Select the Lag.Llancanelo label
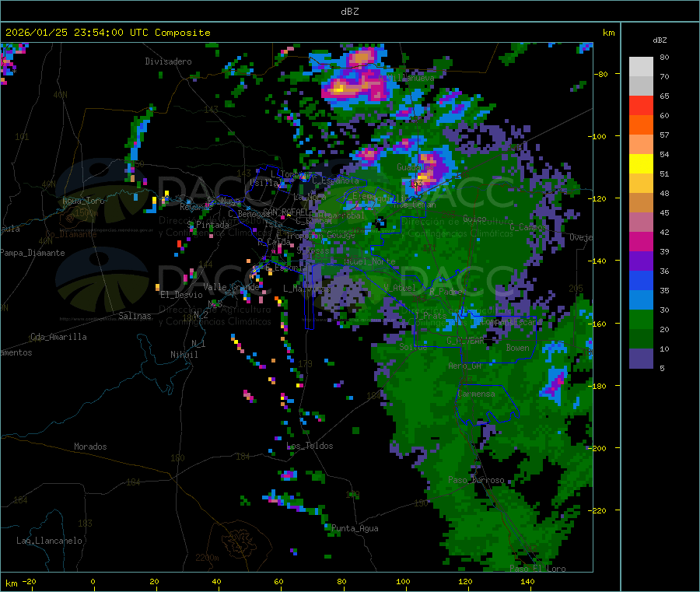700x592 pixels. [49, 541]
